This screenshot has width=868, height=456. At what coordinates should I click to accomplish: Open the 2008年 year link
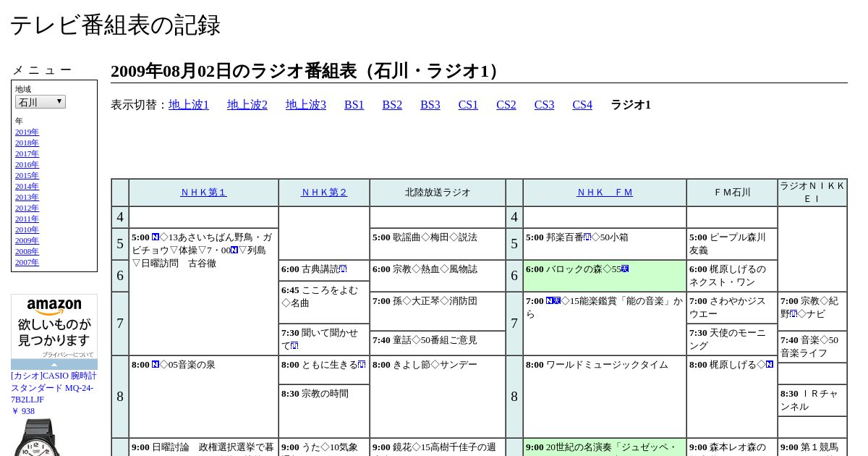click(27, 251)
